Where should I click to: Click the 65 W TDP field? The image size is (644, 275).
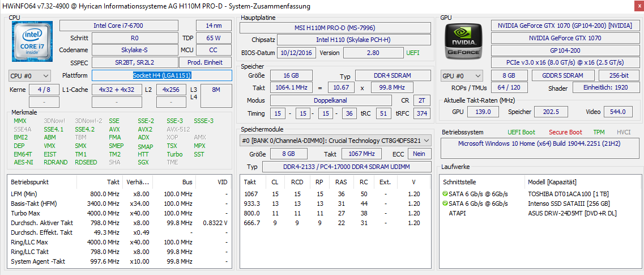click(x=213, y=38)
